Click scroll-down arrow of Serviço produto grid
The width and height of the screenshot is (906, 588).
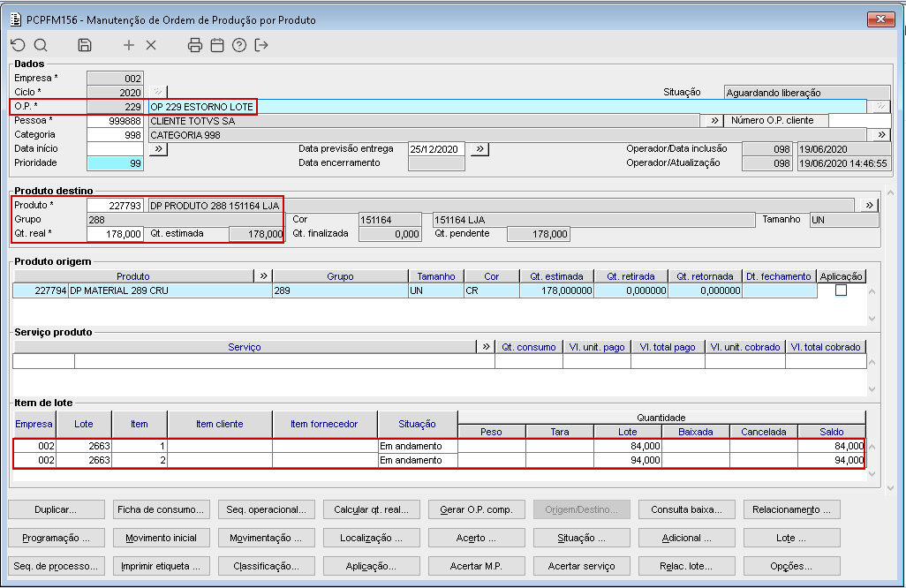(x=872, y=389)
